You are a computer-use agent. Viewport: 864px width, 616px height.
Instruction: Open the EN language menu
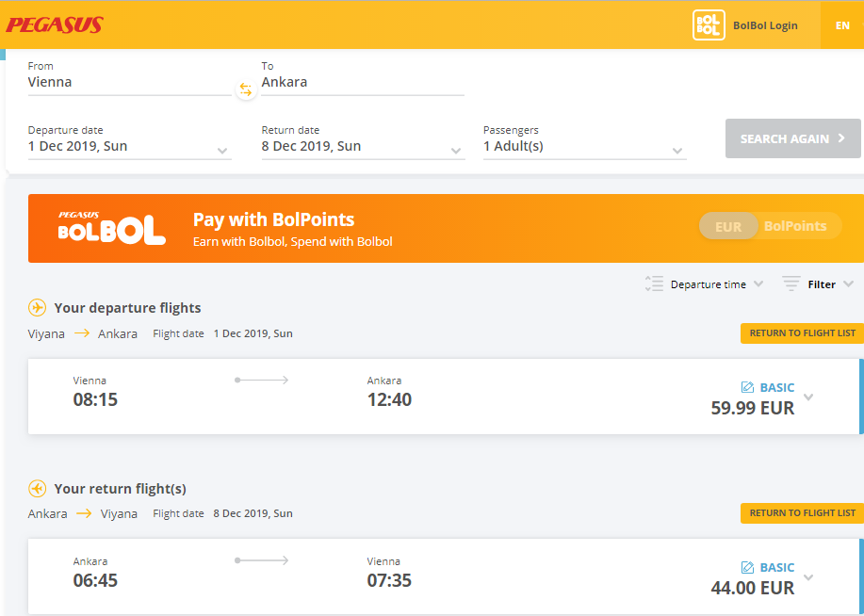point(842,25)
